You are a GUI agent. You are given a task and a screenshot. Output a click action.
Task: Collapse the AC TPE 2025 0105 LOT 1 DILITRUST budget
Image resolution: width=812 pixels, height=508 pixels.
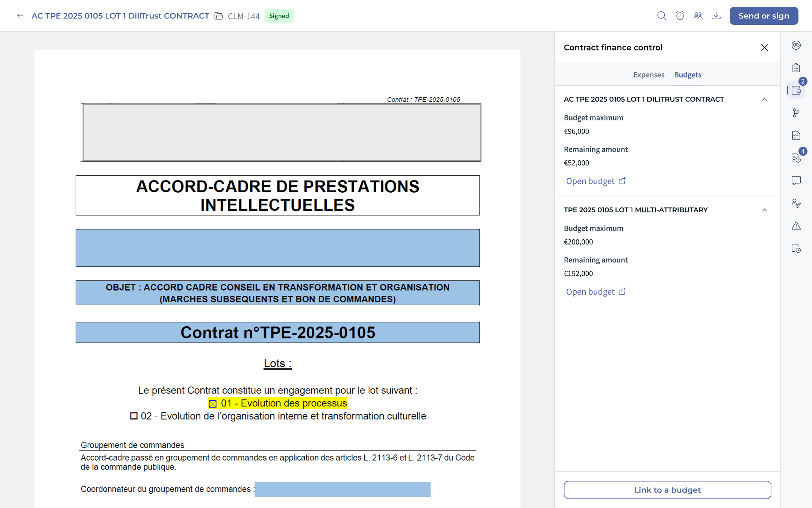pos(764,99)
